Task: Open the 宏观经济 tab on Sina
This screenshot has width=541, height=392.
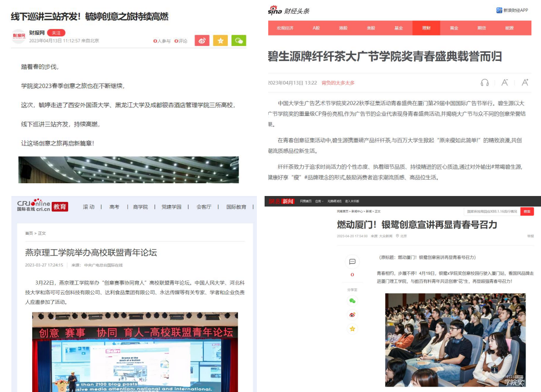Action: pyautogui.click(x=285, y=28)
